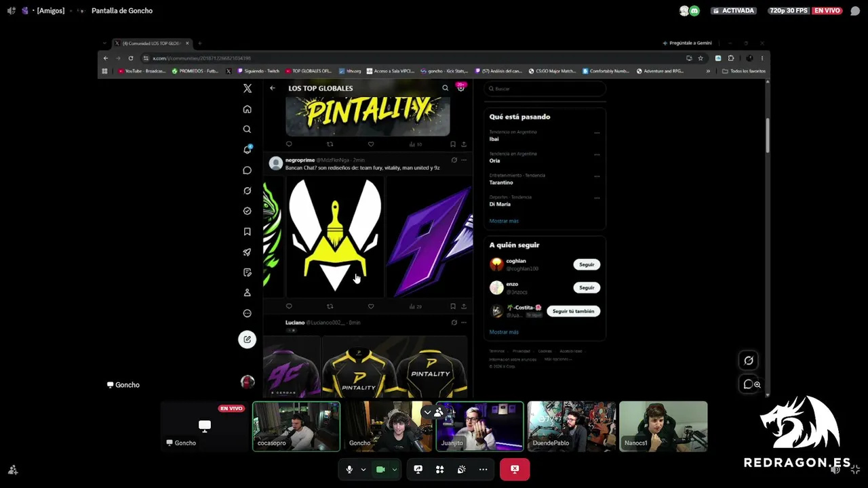Image resolution: width=868 pixels, height=488 pixels.
Task: Open Discord soundboard button
Action: pyautogui.click(x=461, y=469)
